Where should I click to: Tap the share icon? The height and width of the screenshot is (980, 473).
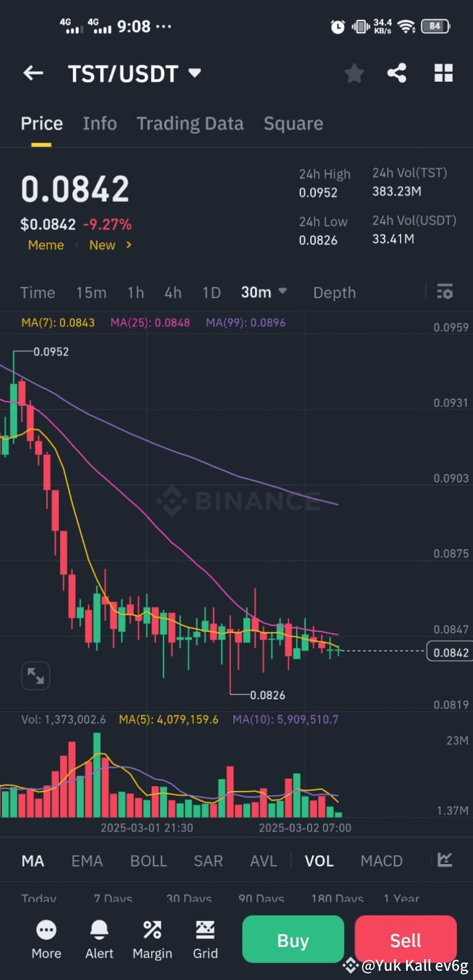click(397, 73)
